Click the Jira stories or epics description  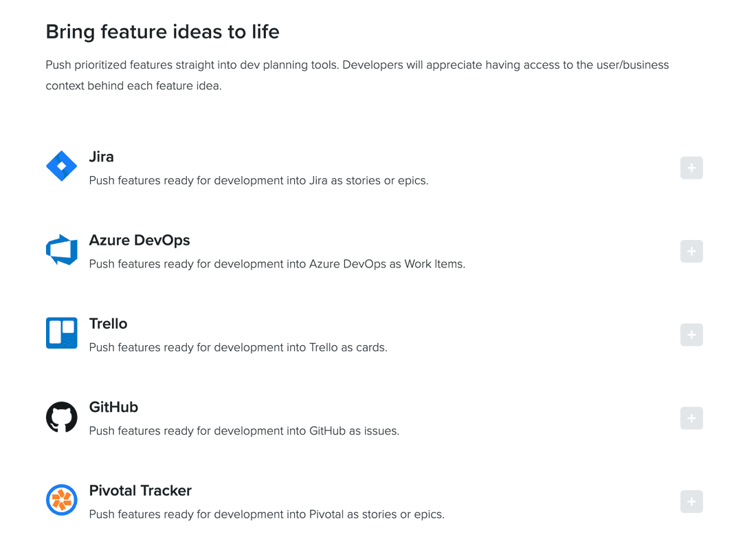click(258, 181)
